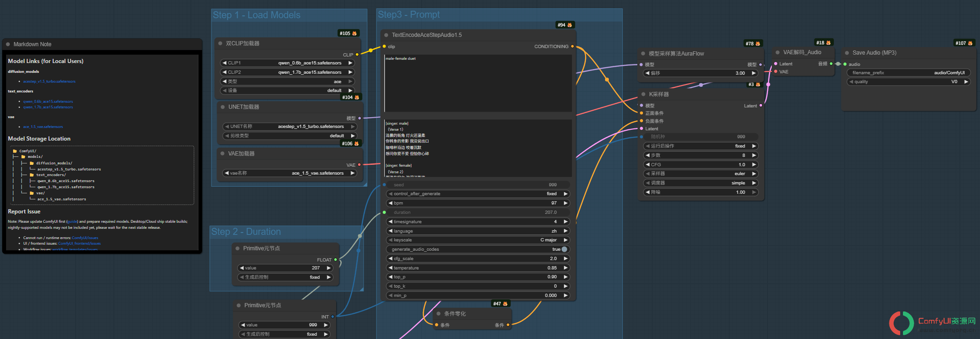Open the CLIP1 model dropdown
The image size is (980, 339).
click(287, 63)
